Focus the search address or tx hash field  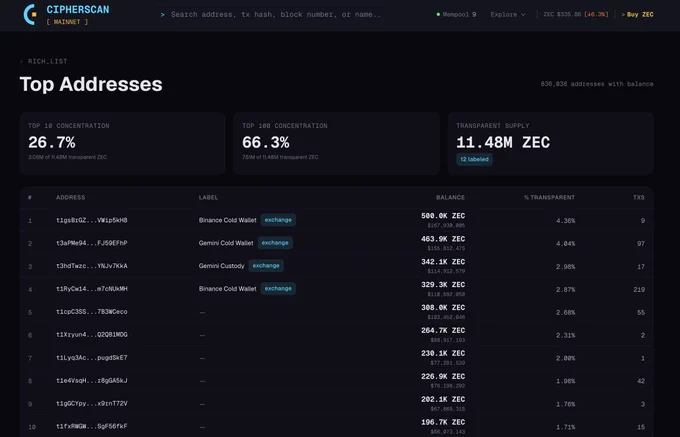[275, 14]
